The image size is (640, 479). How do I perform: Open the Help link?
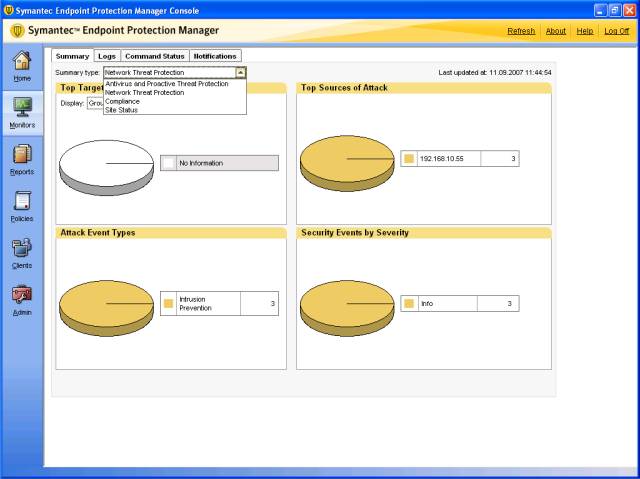[584, 31]
